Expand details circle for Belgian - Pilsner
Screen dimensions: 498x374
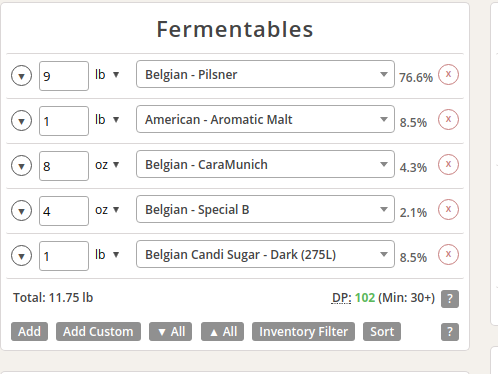click(x=22, y=76)
